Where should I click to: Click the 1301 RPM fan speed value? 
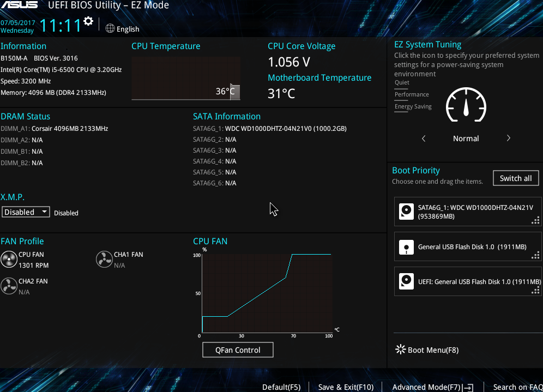pos(34,266)
